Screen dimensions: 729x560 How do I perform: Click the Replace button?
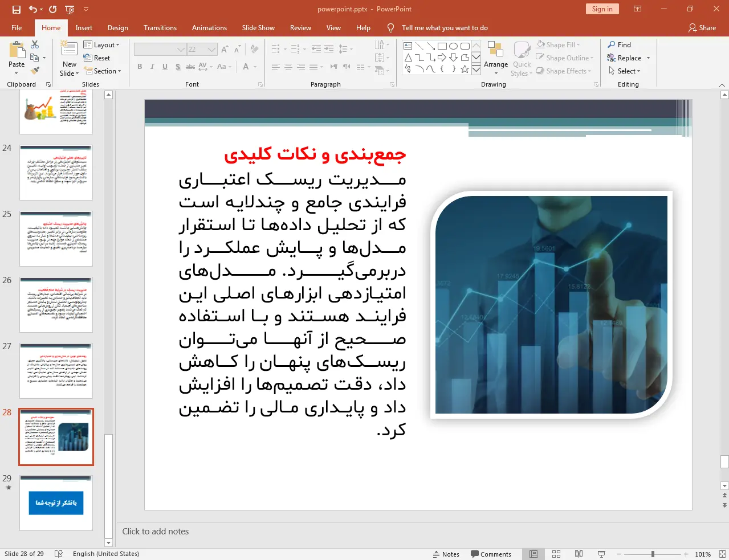point(628,58)
